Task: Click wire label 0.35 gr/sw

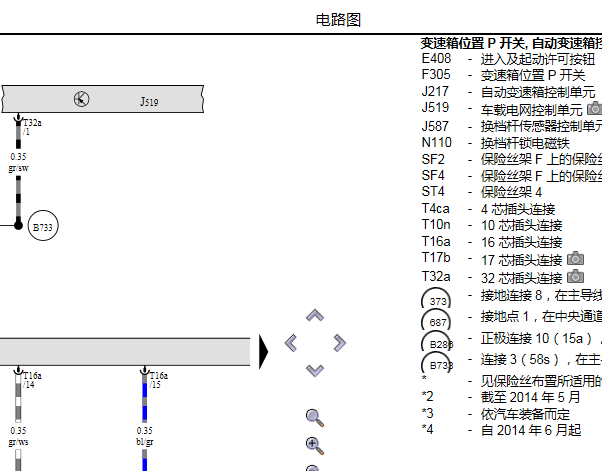Action: coord(18,162)
